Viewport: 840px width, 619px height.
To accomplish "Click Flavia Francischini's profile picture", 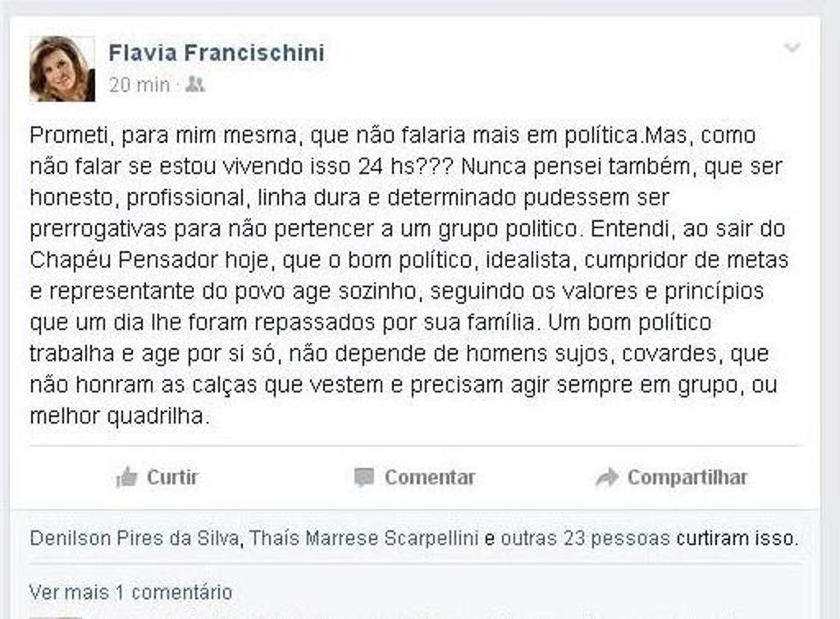I will tap(62, 67).
